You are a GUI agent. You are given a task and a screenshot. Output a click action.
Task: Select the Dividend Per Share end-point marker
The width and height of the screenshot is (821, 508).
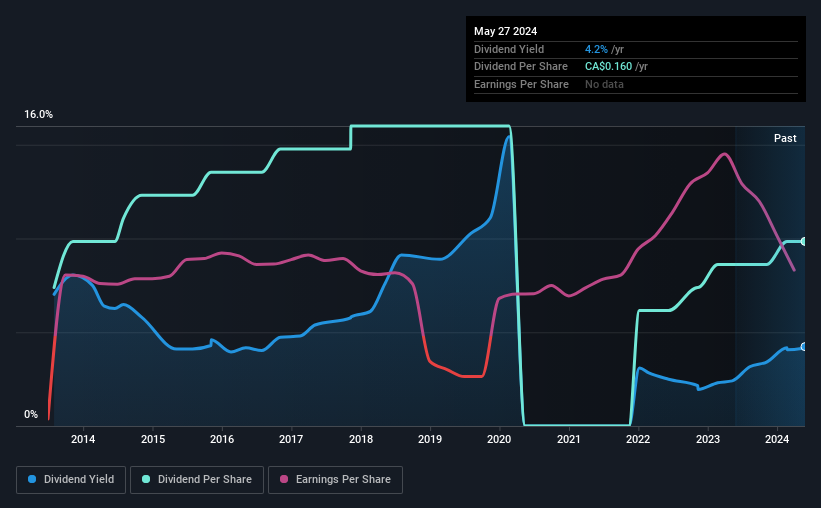(804, 241)
